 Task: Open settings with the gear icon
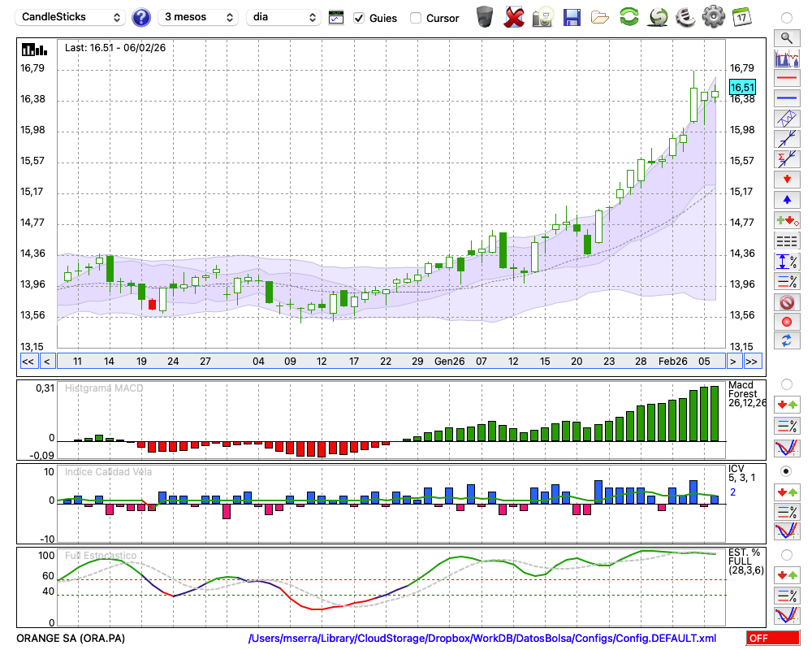713,17
